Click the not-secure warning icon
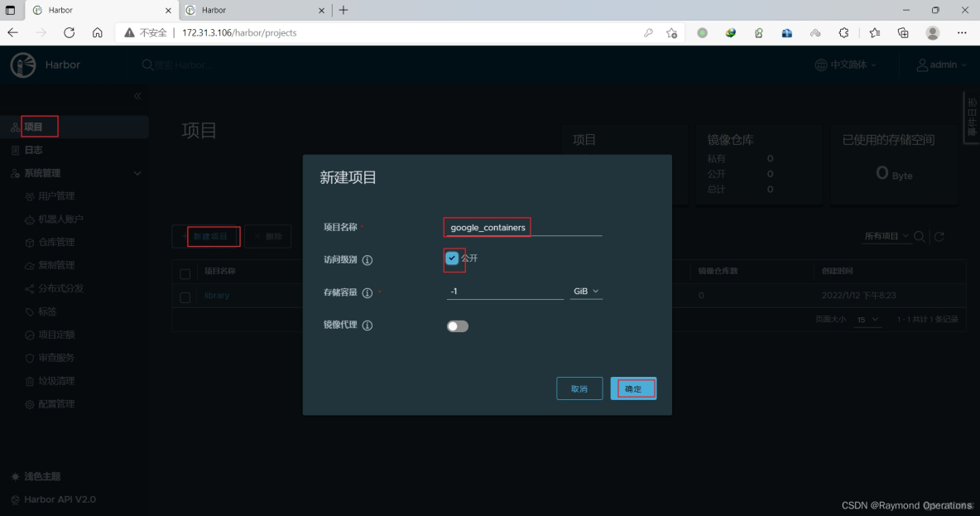This screenshot has height=516, width=980. pyautogui.click(x=129, y=32)
